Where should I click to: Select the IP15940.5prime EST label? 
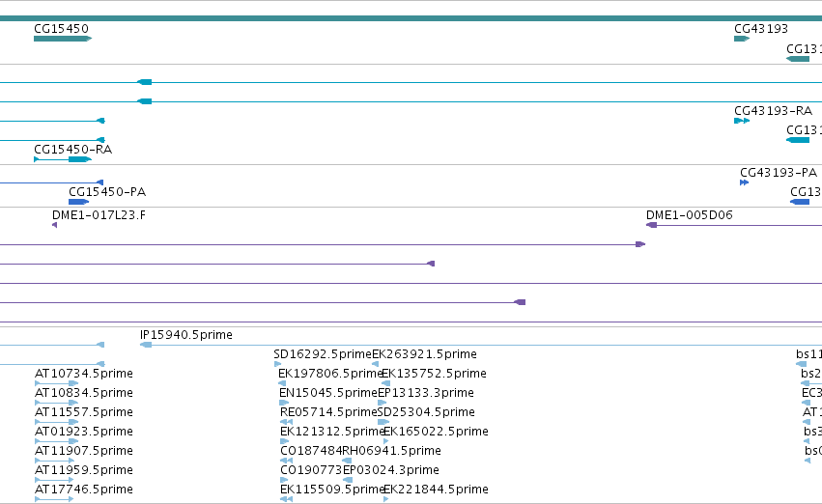(x=186, y=335)
